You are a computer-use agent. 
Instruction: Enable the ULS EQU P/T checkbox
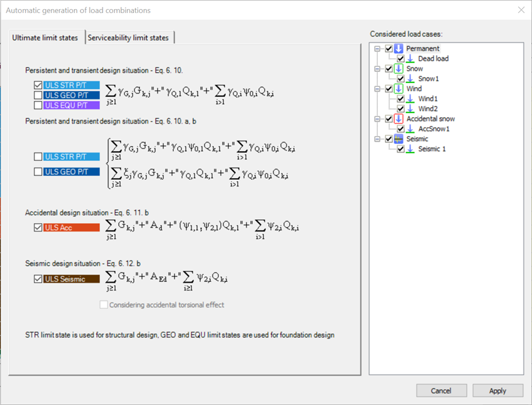(38, 105)
